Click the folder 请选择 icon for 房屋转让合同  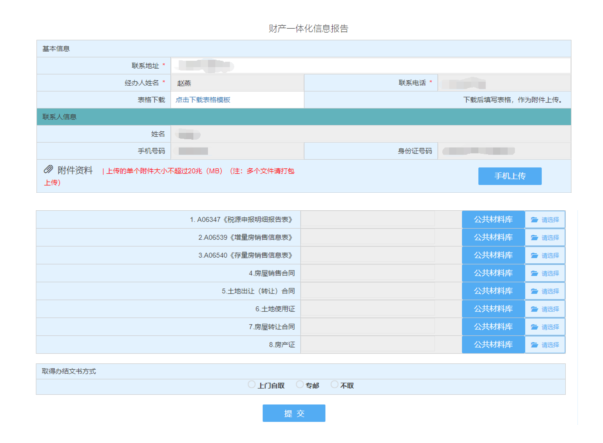click(x=535, y=327)
